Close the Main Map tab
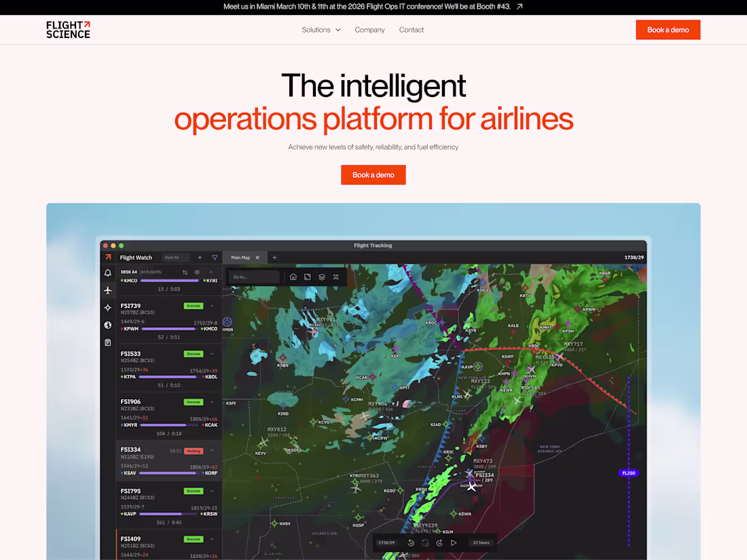 click(258, 258)
